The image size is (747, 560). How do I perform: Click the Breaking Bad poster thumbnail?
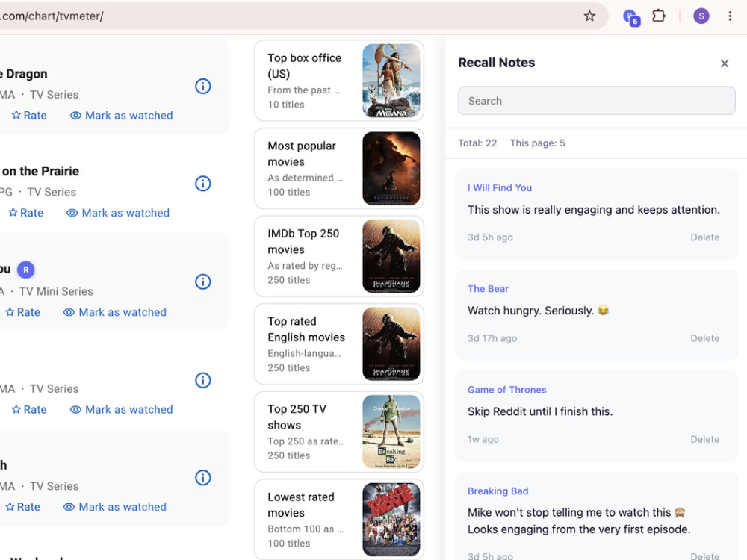click(x=391, y=432)
